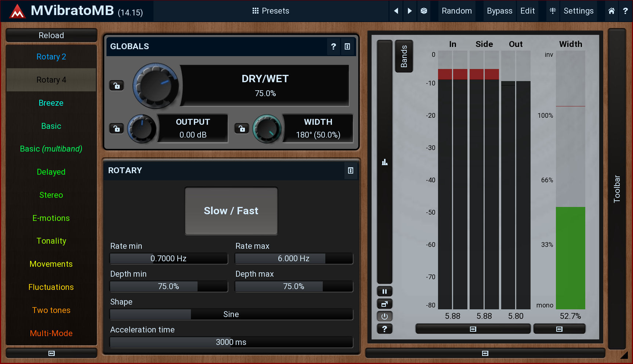The width and height of the screenshot is (633, 364).
Task: Pop out the meters window icon
Action: 384,304
